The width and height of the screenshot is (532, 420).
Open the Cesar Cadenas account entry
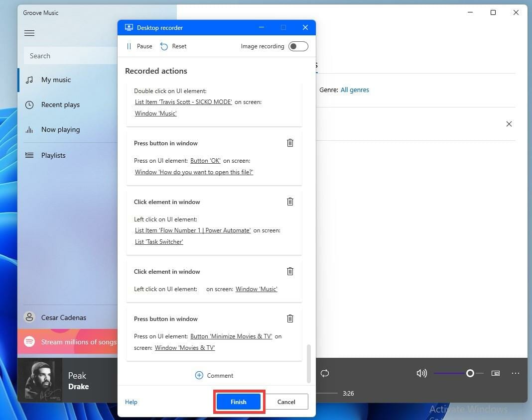point(68,317)
